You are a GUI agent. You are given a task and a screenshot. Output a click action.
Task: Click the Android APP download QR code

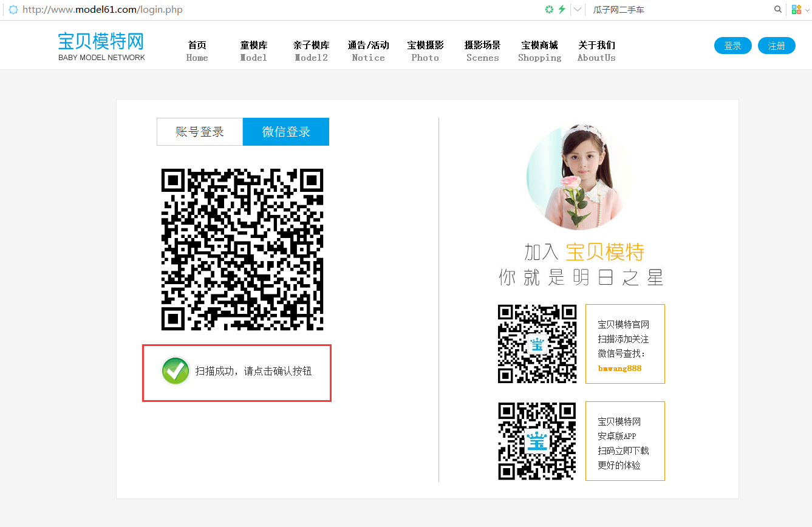(537, 441)
